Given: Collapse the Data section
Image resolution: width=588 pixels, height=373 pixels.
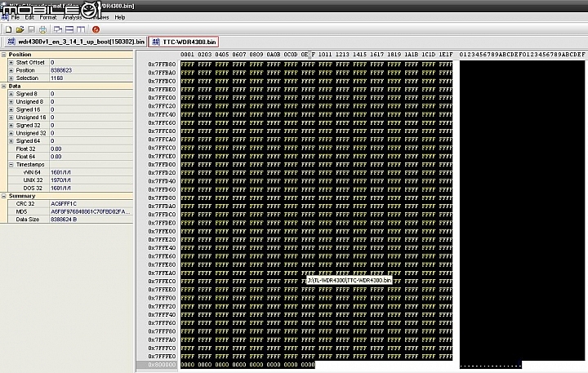Looking at the screenshot, I should pyautogui.click(x=4, y=86).
